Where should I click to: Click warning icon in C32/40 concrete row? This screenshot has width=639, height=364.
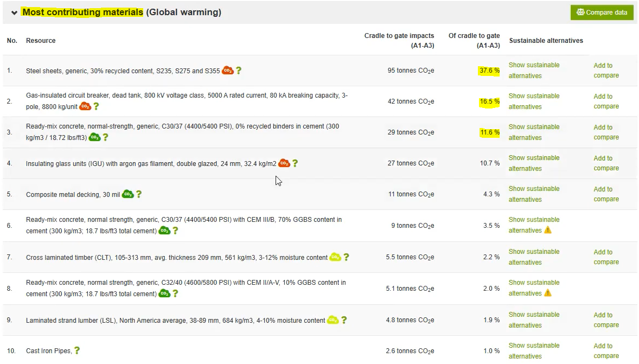click(548, 293)
